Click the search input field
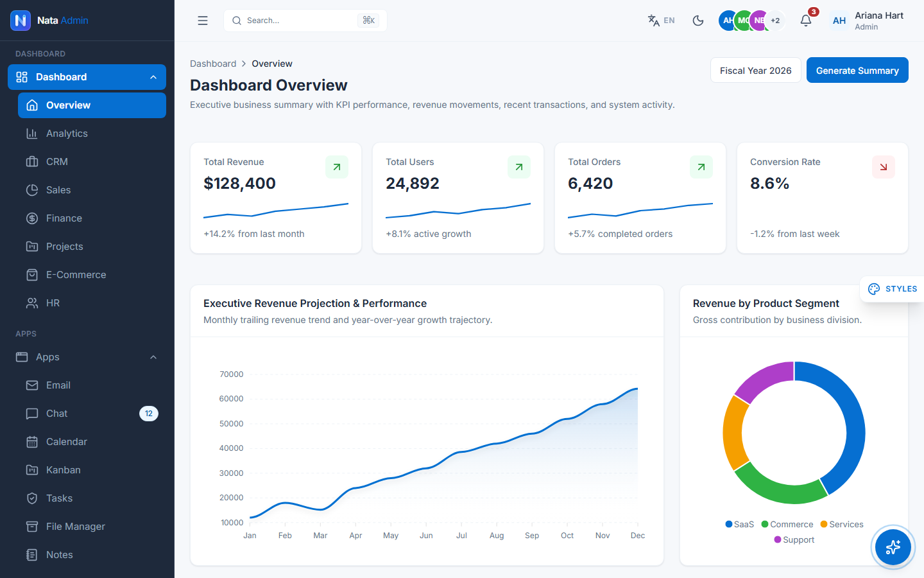 coord(305,21)
